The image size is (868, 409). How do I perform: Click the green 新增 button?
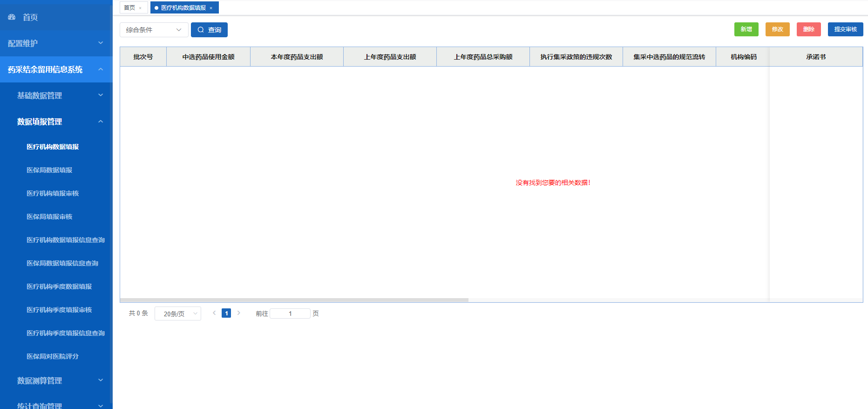[x=746, y=29]
